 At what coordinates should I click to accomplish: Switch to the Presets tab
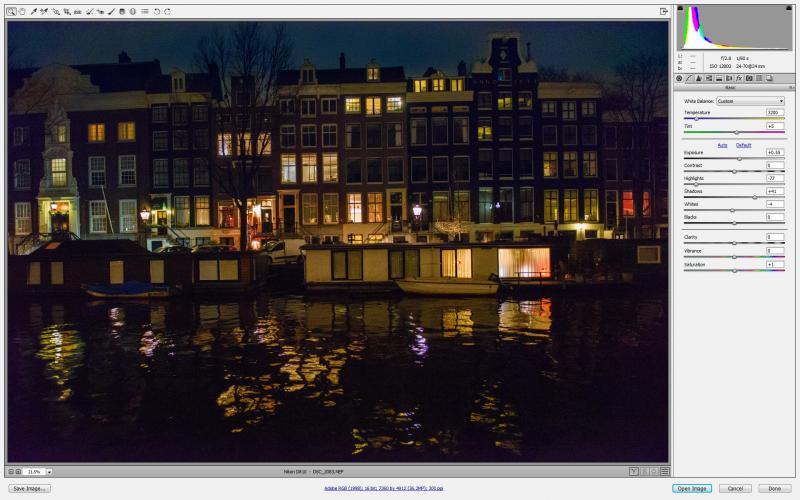pyautogui.click(x=759, y=78)
